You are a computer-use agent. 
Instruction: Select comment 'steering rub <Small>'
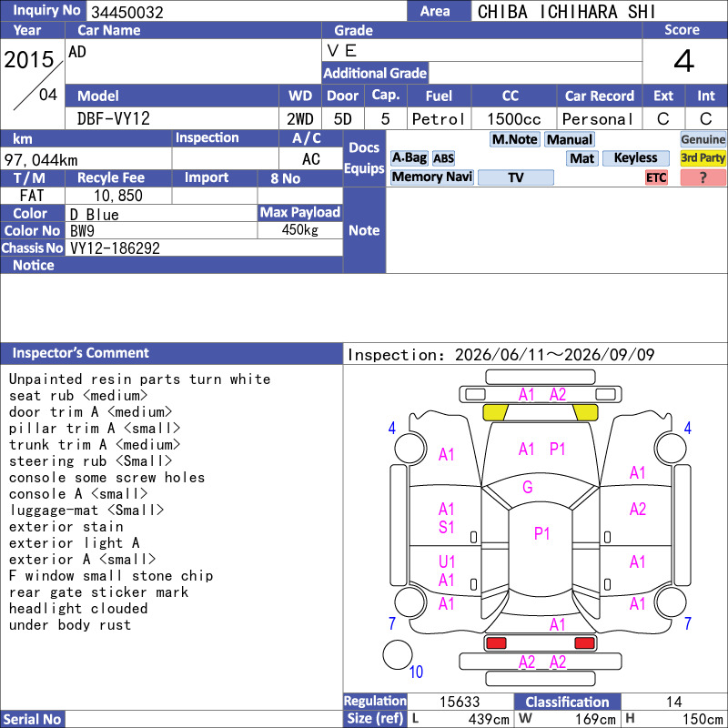pos(90,461)
